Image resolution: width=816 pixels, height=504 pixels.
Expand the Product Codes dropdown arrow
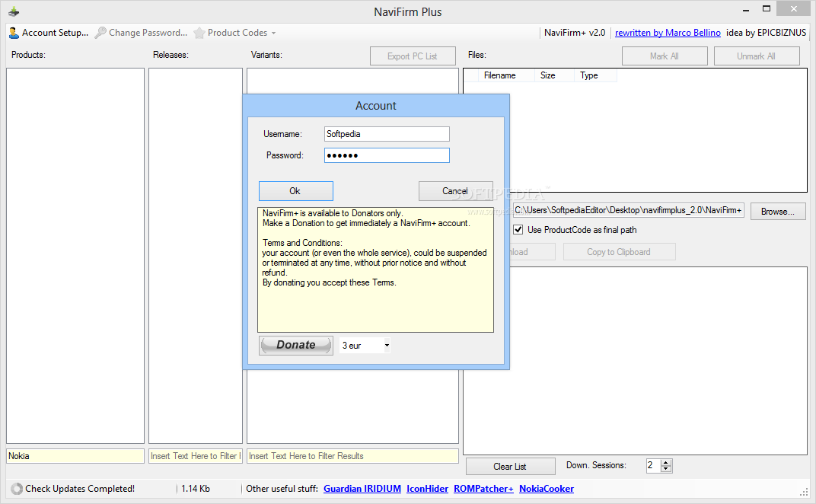(x=274, y=33)
